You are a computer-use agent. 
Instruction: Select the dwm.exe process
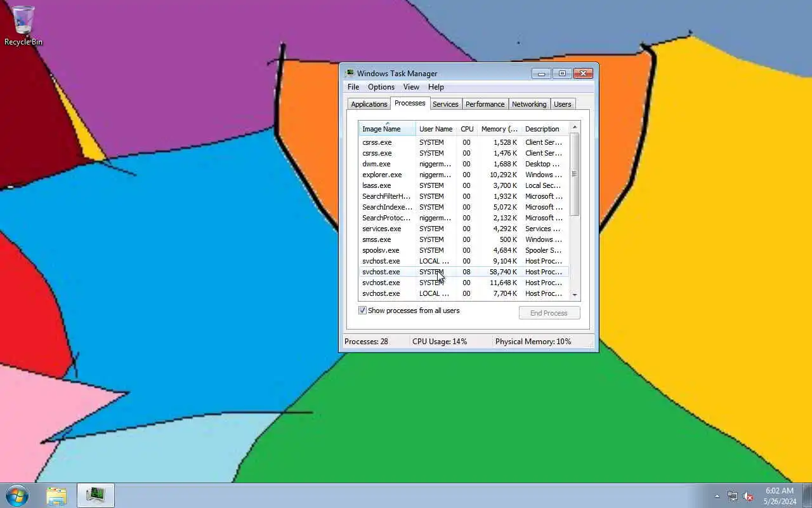(464, 164)
